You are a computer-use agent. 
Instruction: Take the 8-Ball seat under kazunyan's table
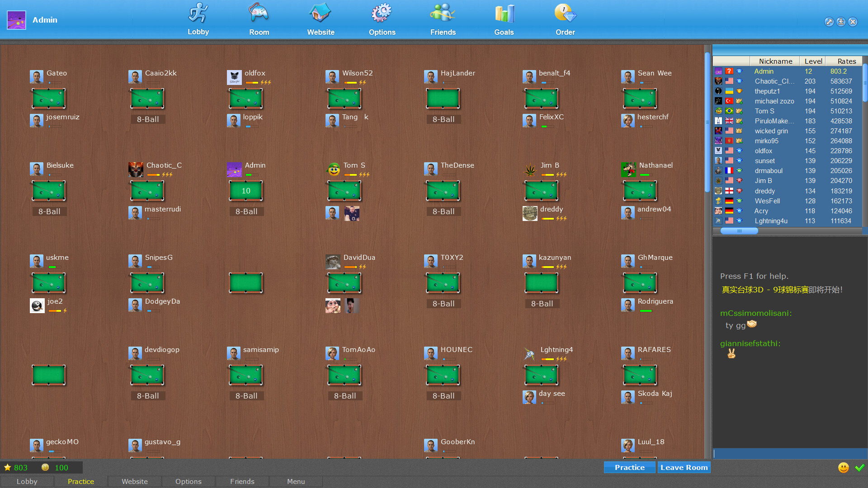[x=542, y=304]
